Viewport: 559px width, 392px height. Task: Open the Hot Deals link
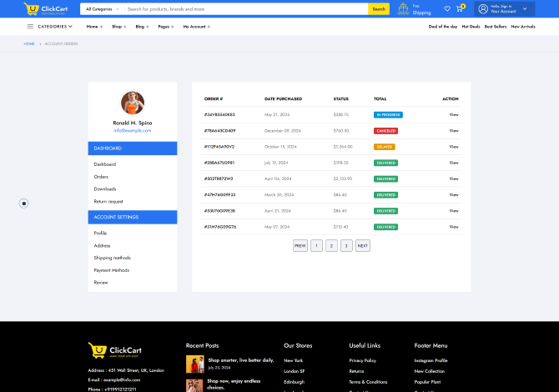coord(471,27)
